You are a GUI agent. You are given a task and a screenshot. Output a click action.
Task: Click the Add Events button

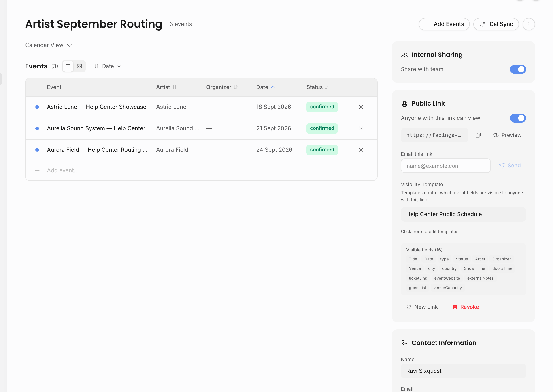[x=444, y=24]
